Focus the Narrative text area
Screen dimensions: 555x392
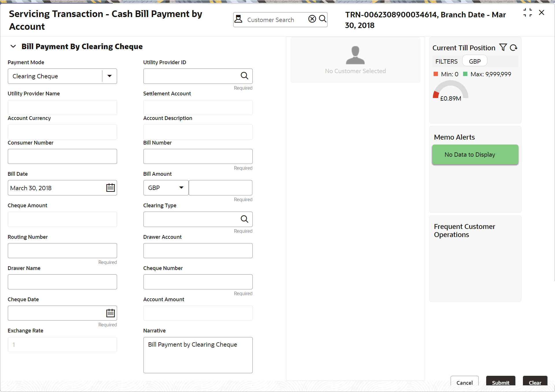click(198, 355)
